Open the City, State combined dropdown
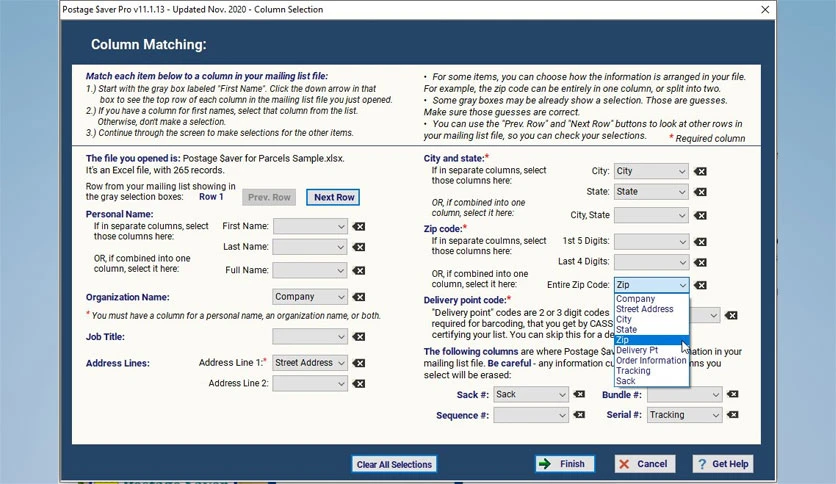The width and height of the screenshot is (836, 484). coord(651,215)
